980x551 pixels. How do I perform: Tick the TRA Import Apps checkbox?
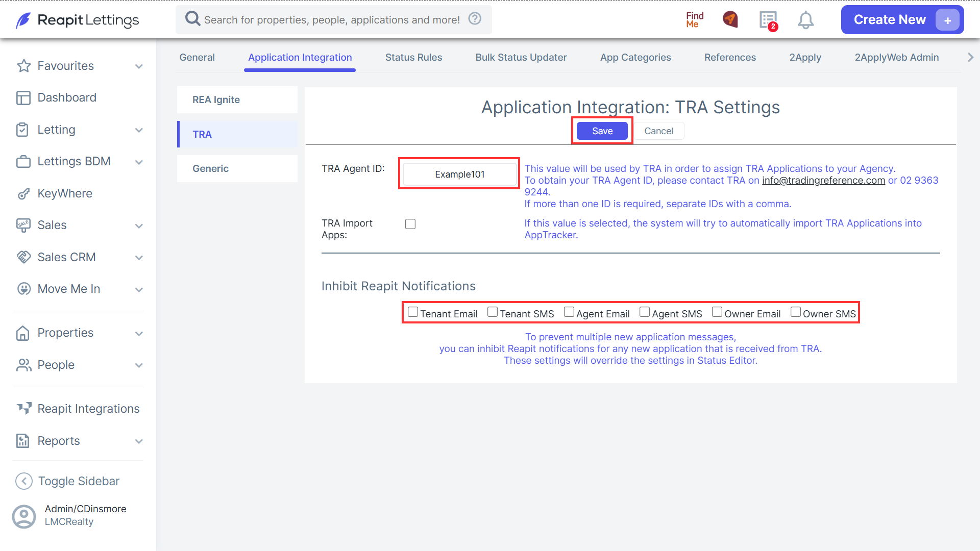[x=410, y=224]
